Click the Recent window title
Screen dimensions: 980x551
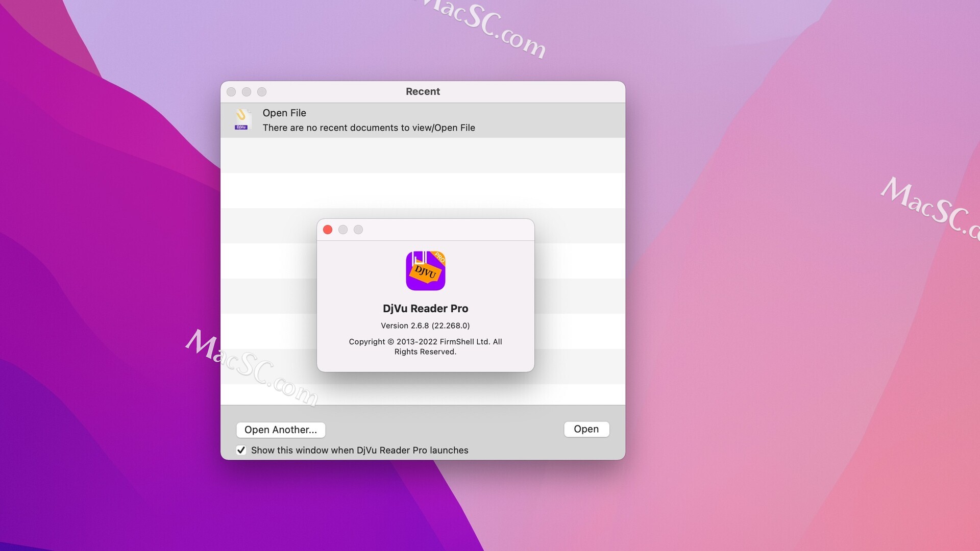[x=423, y=91]
